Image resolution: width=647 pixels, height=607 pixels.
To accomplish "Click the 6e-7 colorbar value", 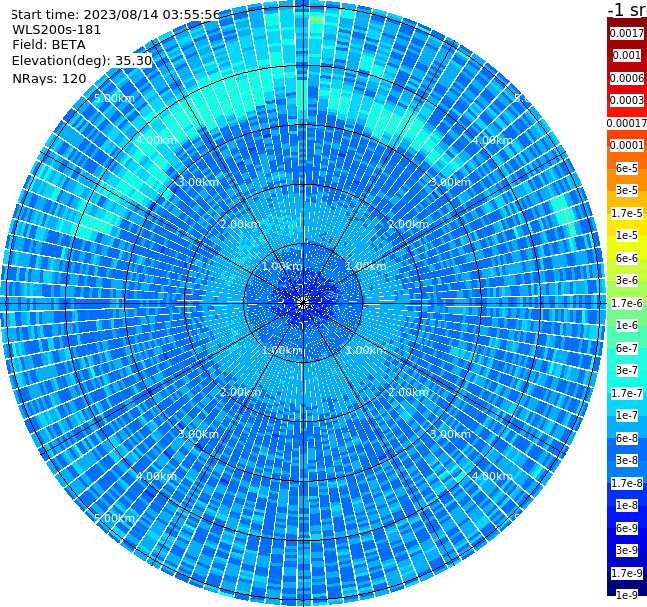I will tap(627, 348).
